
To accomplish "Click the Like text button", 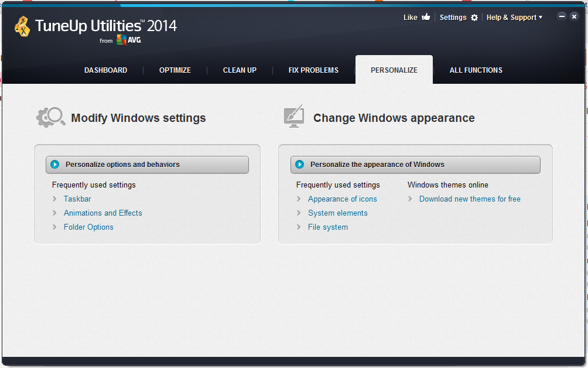I will (410, 17).
